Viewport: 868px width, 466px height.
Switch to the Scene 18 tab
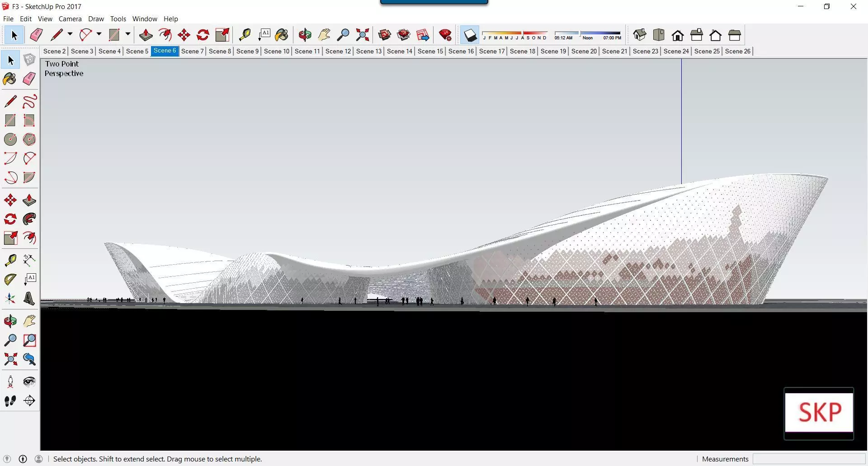pyautogui.click(x=523, y=51)
